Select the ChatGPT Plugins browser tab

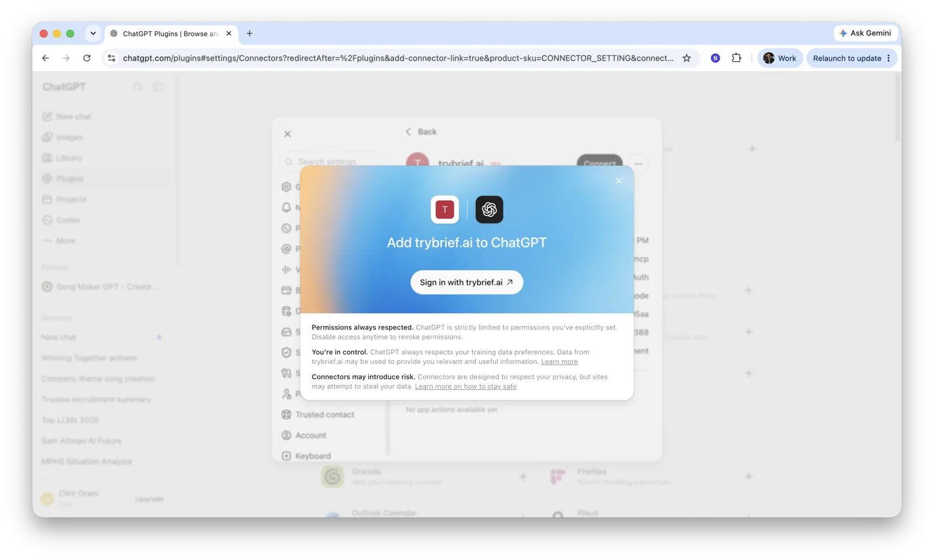pyautogui.click(x=170, y=34)
